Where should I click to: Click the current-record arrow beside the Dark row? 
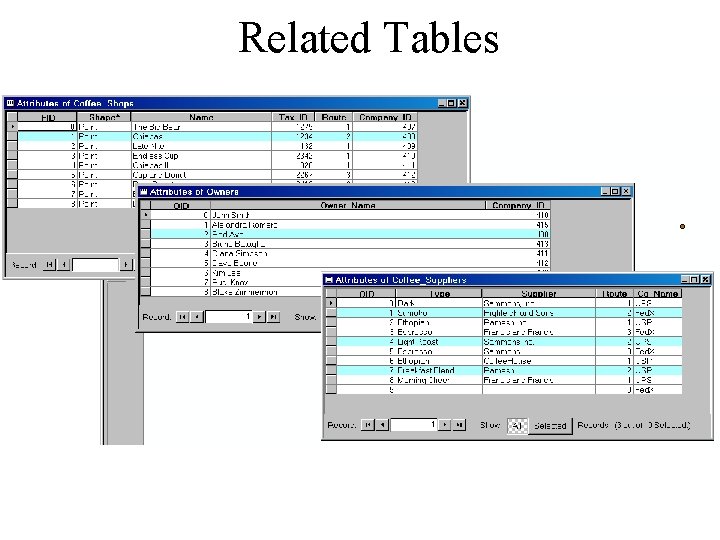pos(331,303)
